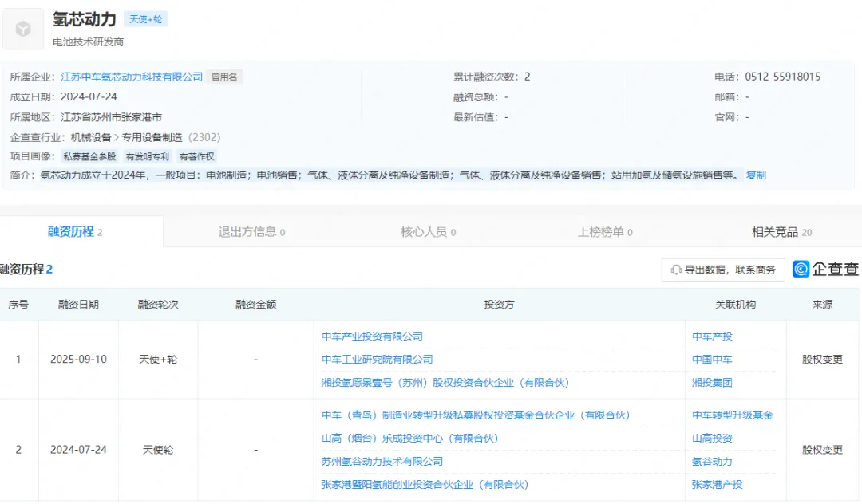The image size is (862, 504).
Task: Click 导出数据，联系商务 button
Action: point(723,270)
